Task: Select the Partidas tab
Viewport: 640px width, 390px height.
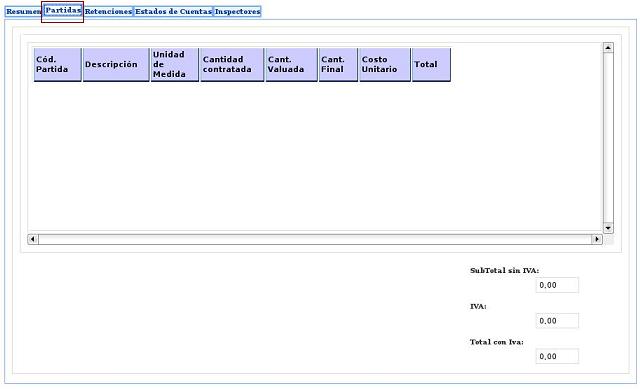Action: click(x=63, y=10)
